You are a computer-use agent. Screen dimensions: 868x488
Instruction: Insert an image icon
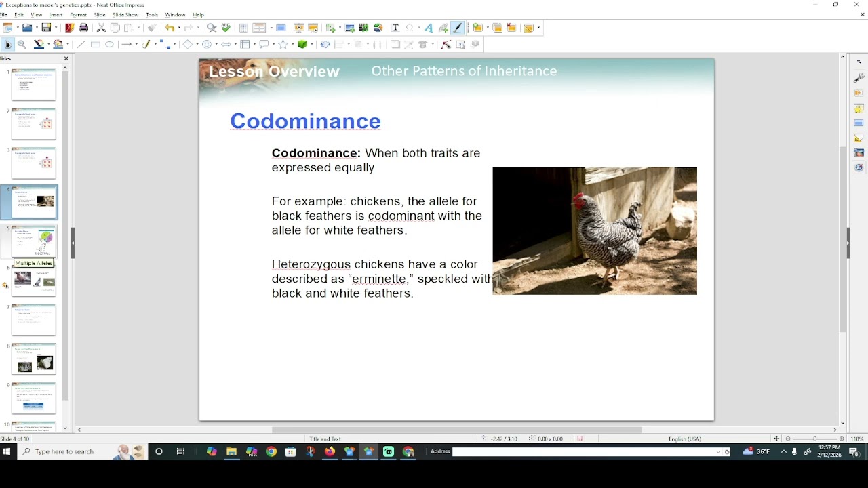pyautogui.click(x=349, y=28)
